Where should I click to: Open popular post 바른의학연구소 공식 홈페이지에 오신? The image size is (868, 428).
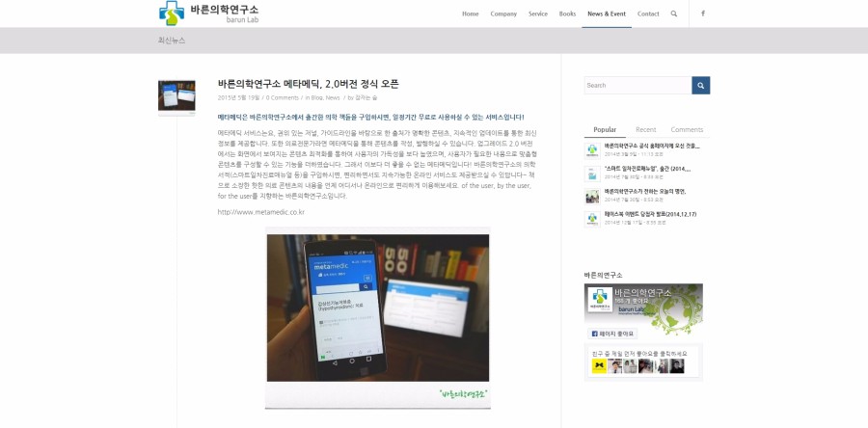coord(652,146)
